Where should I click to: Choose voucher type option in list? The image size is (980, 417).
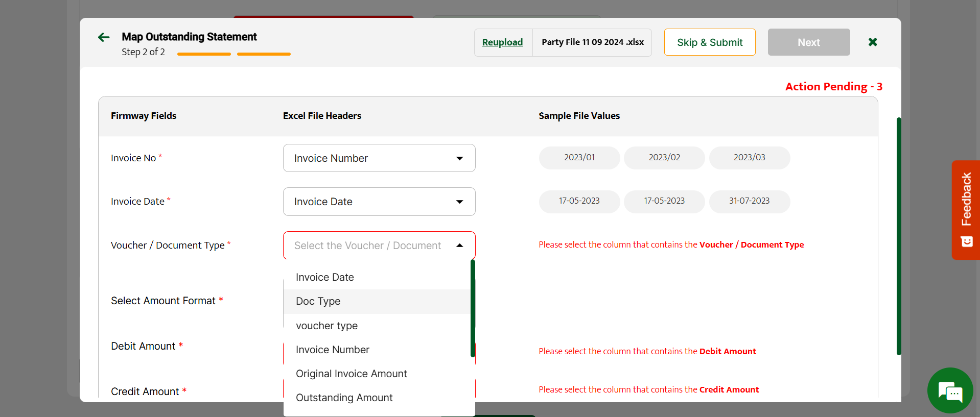click(x=326, y=326)
